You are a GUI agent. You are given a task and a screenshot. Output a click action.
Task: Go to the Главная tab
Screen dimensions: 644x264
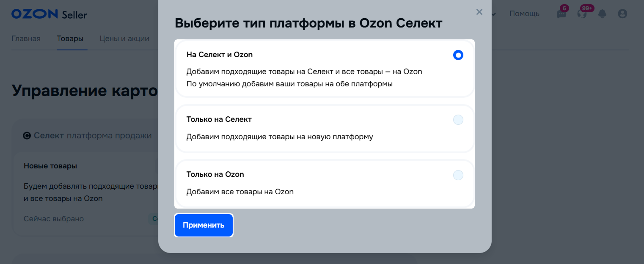coord(26,39)
